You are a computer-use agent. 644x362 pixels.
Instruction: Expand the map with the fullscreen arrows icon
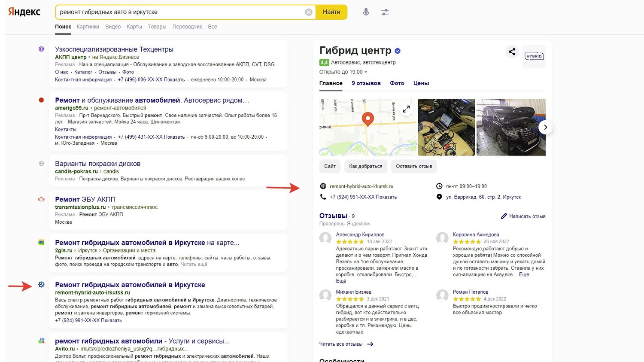coord(406,109)
